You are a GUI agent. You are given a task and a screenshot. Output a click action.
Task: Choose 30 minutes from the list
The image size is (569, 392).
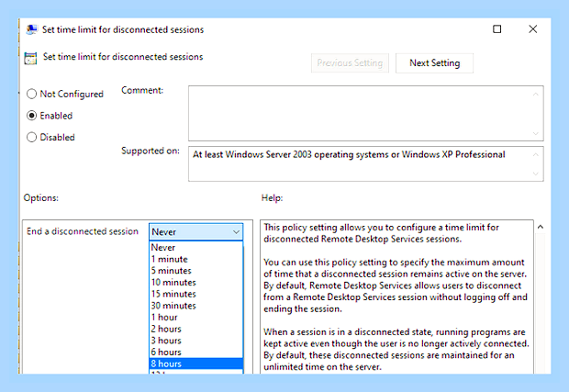[x=196, y=306]
